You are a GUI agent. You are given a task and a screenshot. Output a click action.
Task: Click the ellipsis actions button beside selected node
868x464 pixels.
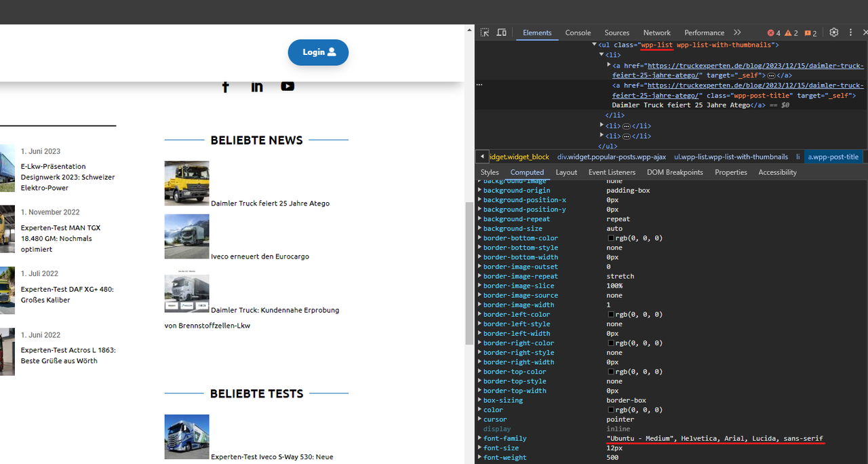tap(479, 85)
